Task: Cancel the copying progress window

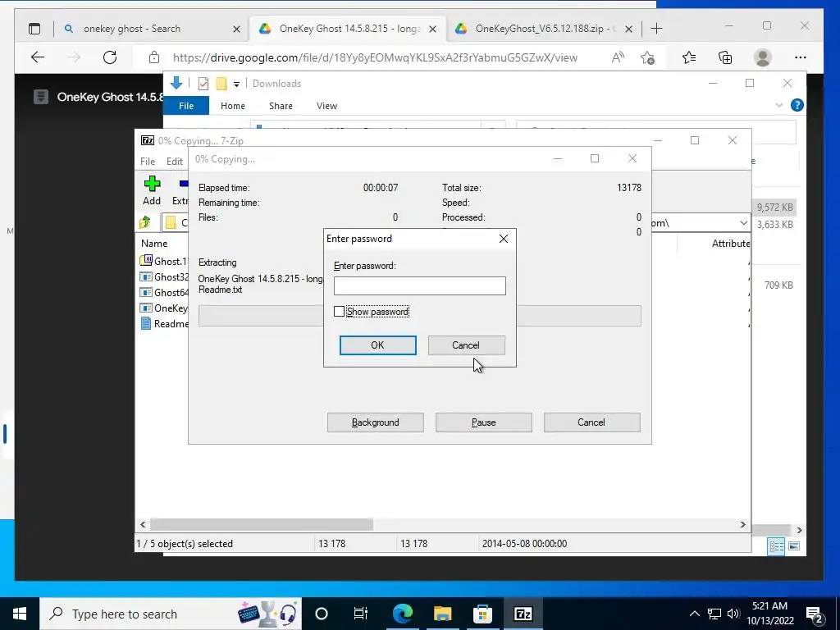Action: 591,422
